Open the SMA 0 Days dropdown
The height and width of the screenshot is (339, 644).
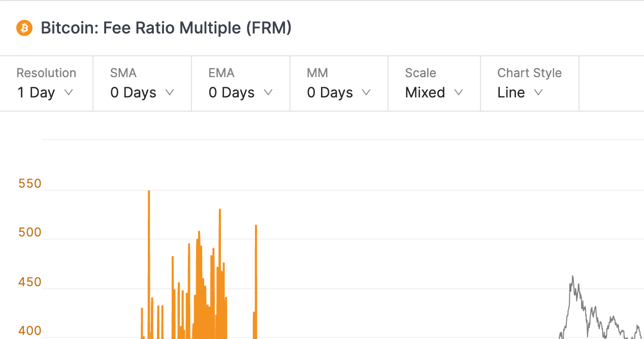(142, 83)
